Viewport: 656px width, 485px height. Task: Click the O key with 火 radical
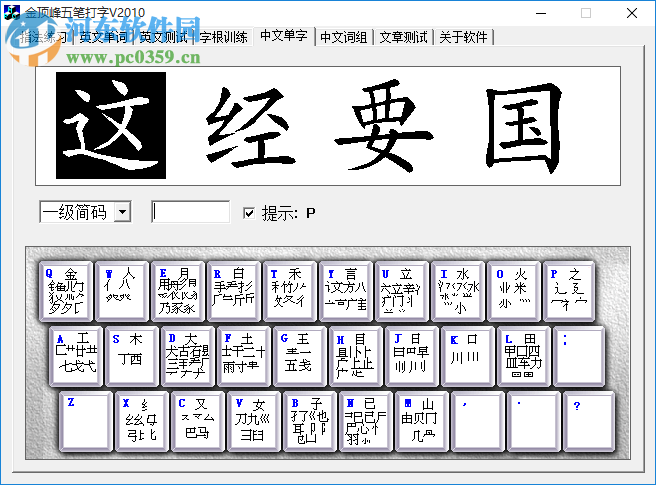514,291
